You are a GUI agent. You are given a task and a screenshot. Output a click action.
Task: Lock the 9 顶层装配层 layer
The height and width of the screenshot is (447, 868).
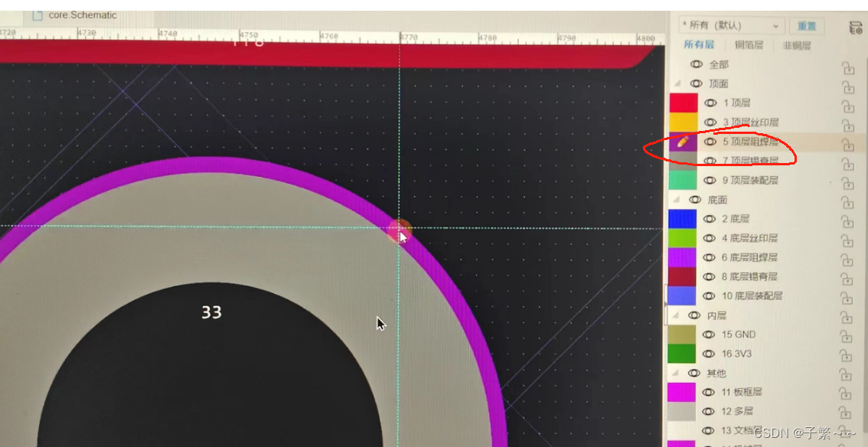847,183
